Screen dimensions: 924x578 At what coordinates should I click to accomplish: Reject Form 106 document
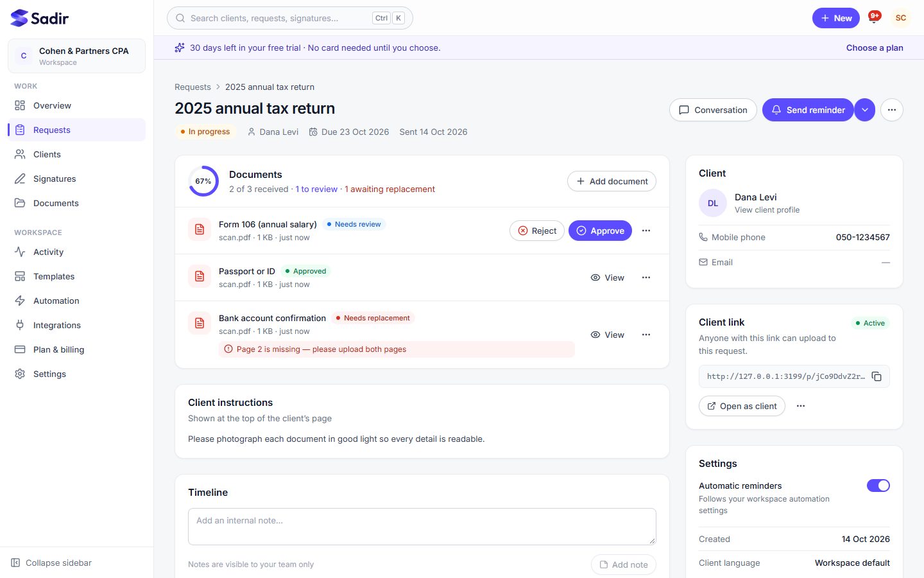[537, 231]
